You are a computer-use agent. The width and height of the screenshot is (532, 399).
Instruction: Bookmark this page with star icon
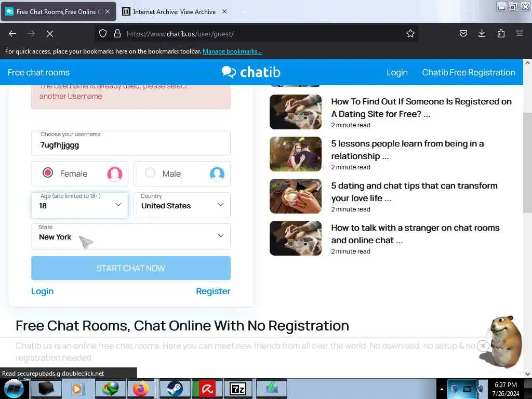[410, 34]
